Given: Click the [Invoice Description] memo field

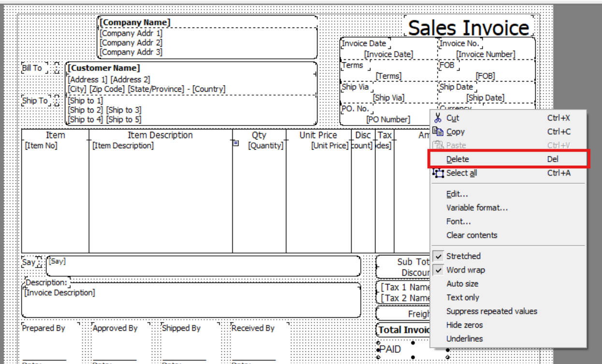Looking at the screenshot, I should 60,293.
